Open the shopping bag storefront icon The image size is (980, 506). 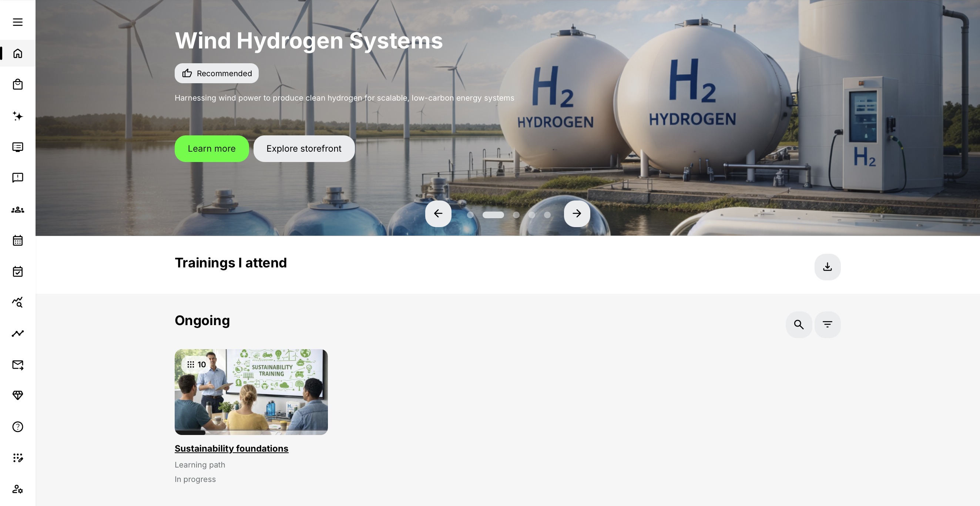[x=17, y=84]
